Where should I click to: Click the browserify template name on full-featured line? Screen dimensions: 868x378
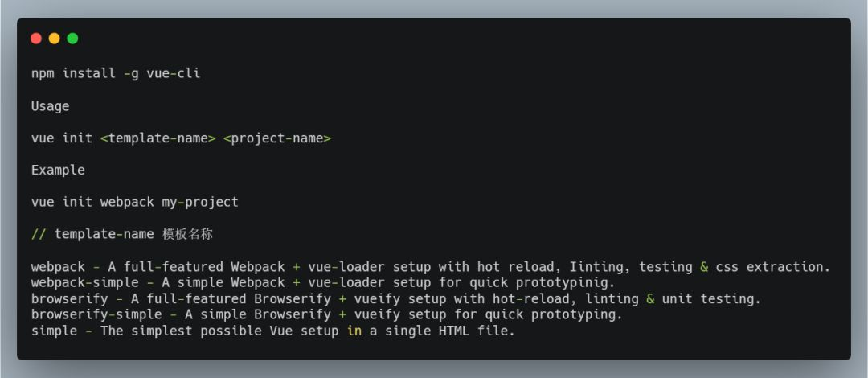(70, 299)
